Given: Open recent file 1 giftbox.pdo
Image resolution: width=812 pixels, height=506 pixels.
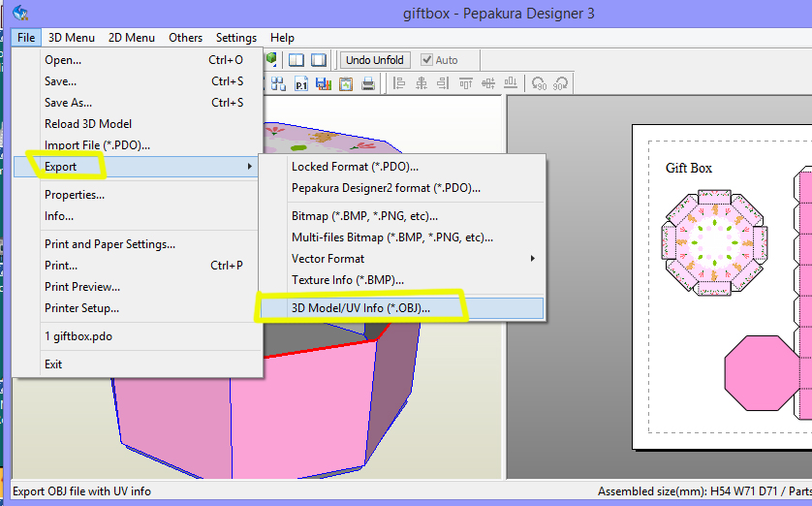Looking at the screenshot, I should (138, 336).
